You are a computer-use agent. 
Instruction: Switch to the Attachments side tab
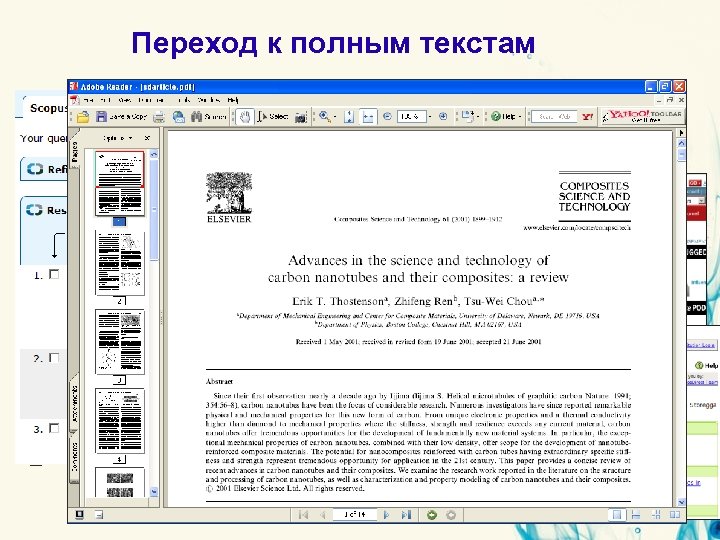coord(74,404)
